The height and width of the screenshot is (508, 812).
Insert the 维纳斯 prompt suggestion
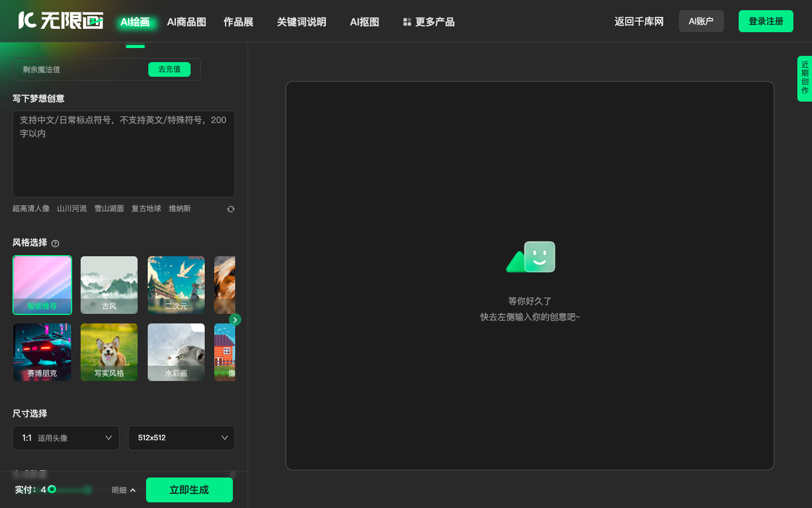(x=180, y=209)
